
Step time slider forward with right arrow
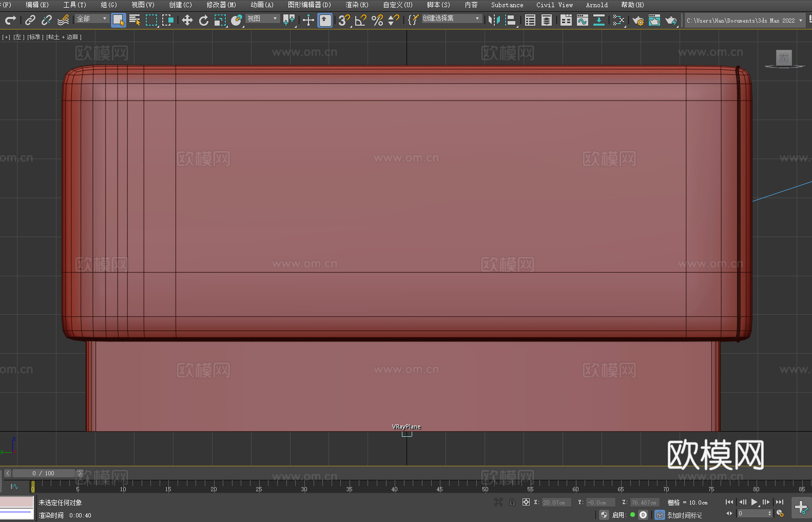click(x=80, y=473)
